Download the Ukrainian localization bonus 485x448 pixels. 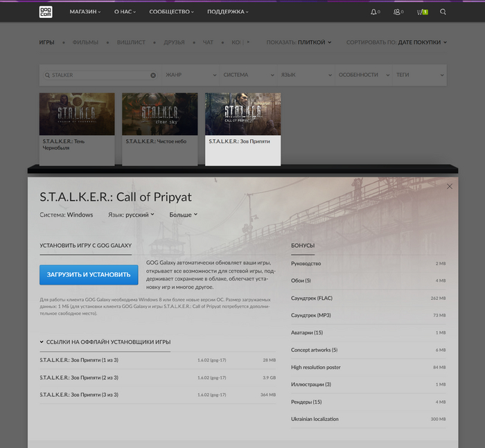click(369, 419)
